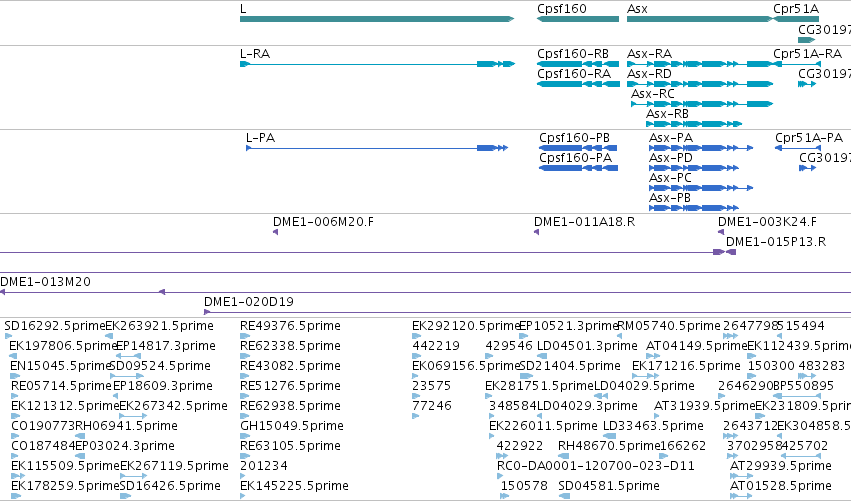
Task: Click the Asx-RD transcript label
Action: 649,74
